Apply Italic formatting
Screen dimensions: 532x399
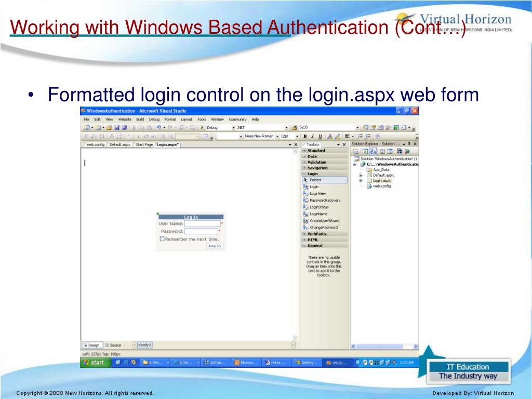(312, 137)
